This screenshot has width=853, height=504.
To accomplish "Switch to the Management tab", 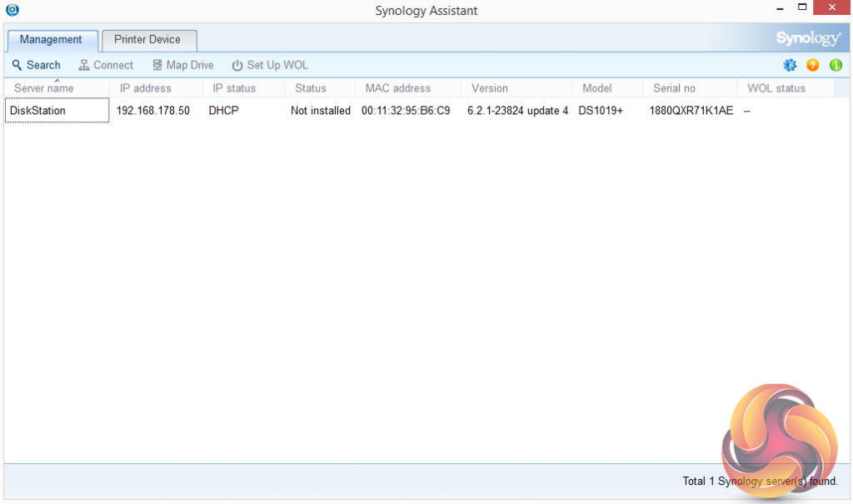I will point(51,40).
